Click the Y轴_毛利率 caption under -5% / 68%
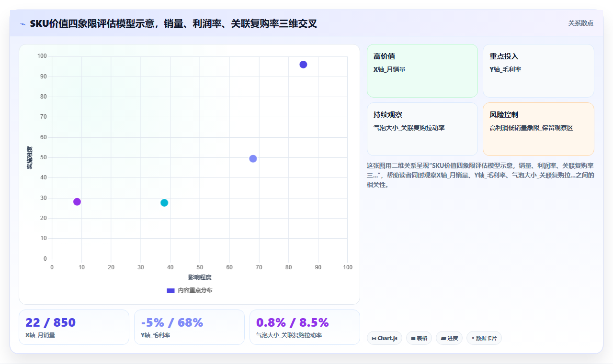 coord(156,335)
